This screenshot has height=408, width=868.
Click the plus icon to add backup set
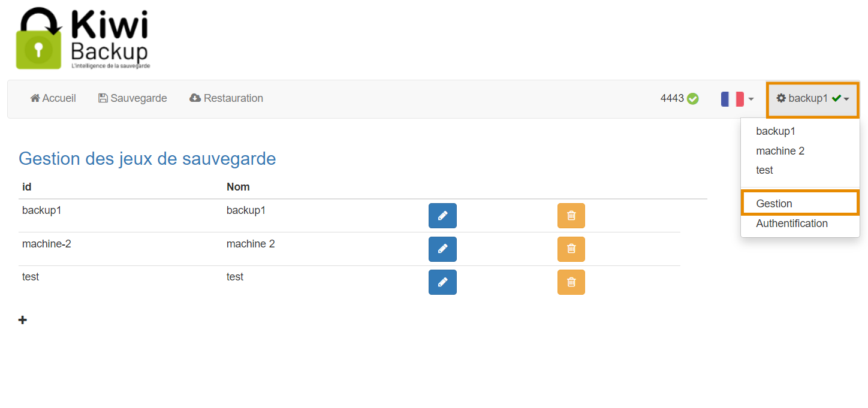(x=23, y=320)
